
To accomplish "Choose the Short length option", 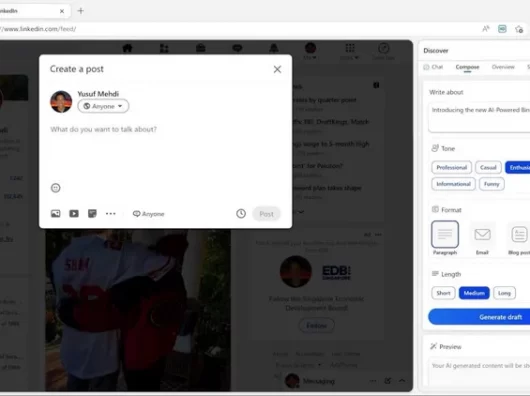I will pos(443,293).
